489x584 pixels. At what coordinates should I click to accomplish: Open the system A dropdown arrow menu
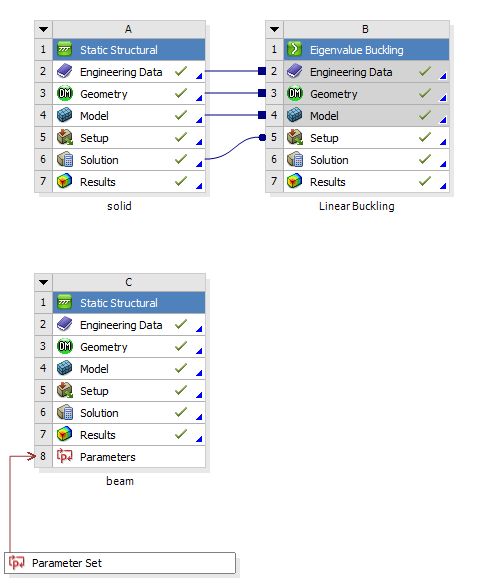(44, 29)
